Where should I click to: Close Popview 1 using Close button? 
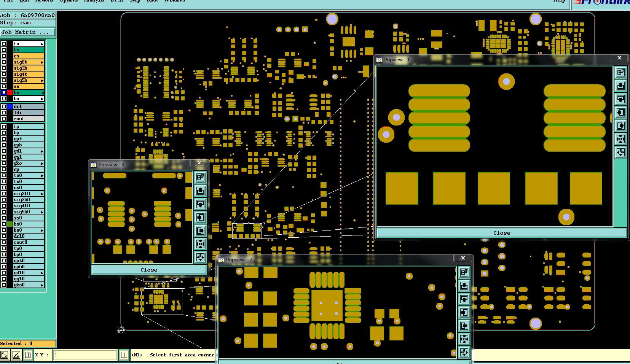(501, 233)
